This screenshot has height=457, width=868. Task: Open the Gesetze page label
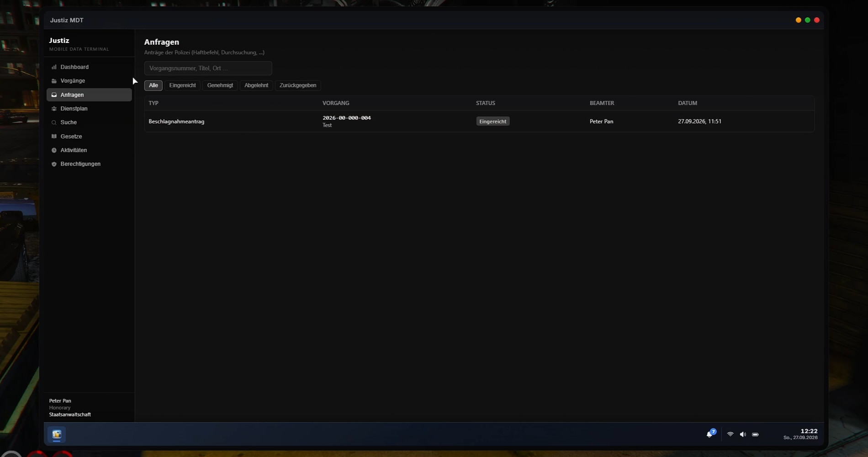[71, 136]
